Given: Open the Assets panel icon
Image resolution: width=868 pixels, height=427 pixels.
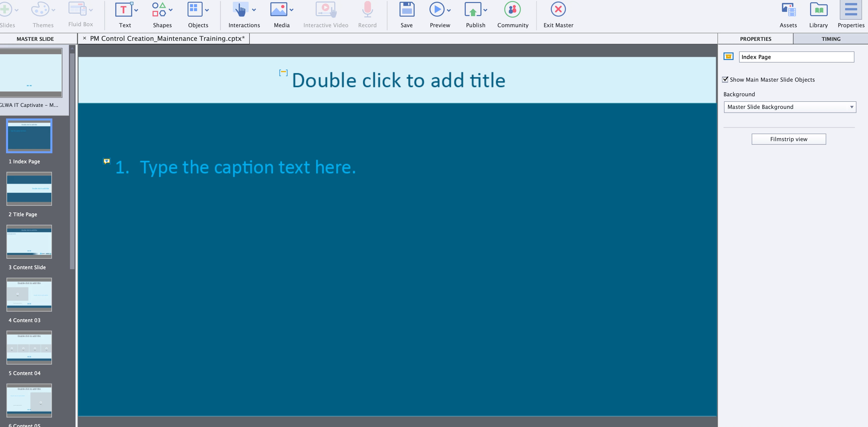Looking at the screenshot, I should [788, 10].
